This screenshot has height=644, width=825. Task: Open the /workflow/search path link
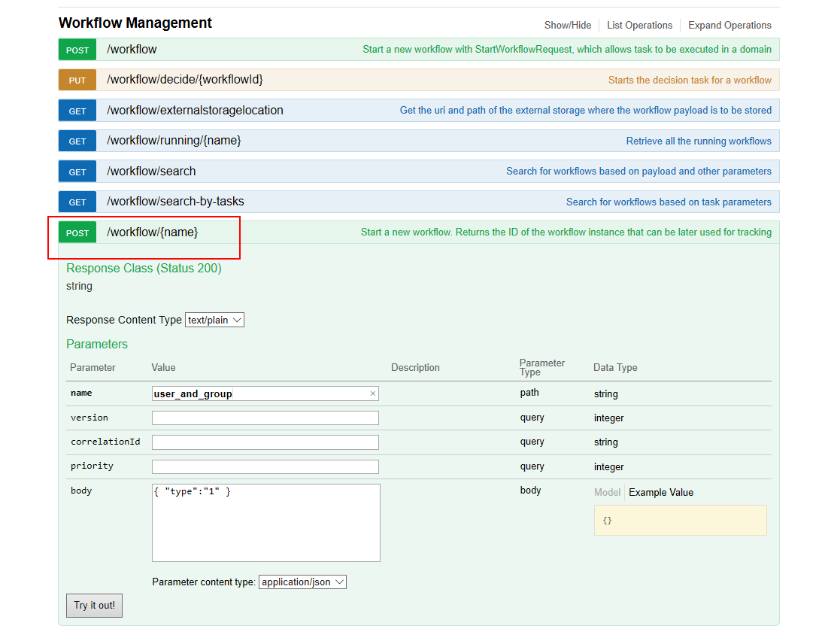(151, 172)
